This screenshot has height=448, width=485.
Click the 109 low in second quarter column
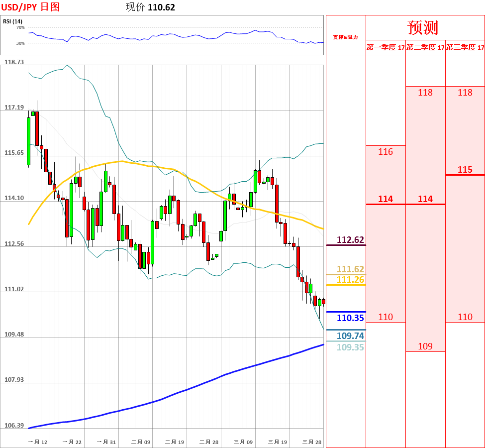(x=425, y=346)
